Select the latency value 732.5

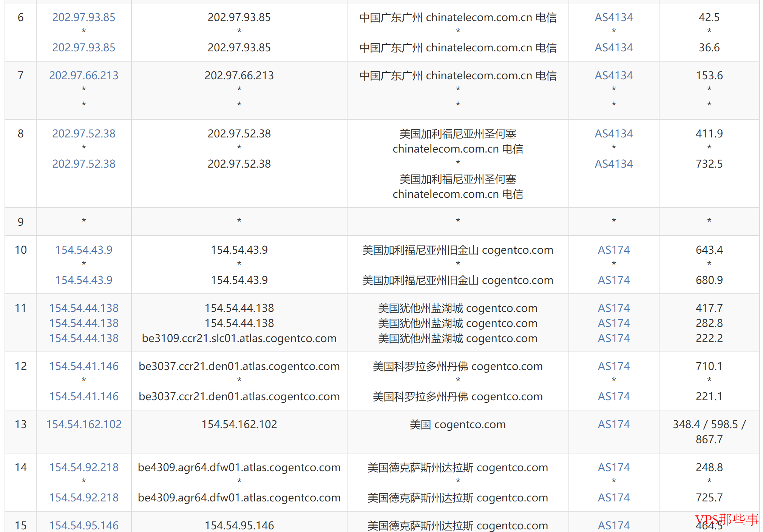click(x=709, y=164)
